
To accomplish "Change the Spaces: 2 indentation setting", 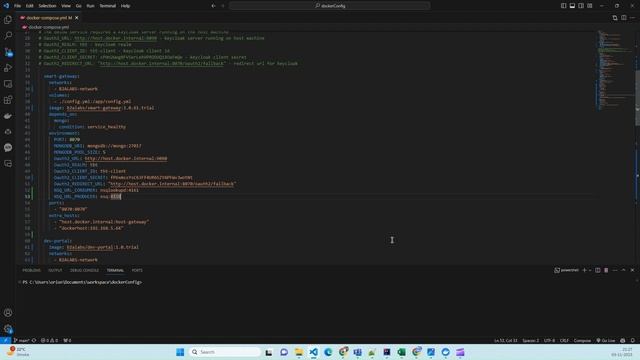I will point(531,340).
